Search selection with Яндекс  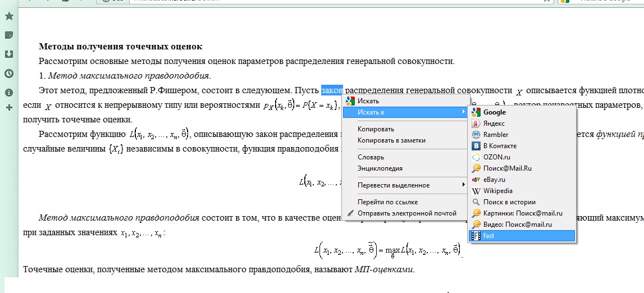click(522, 123)
